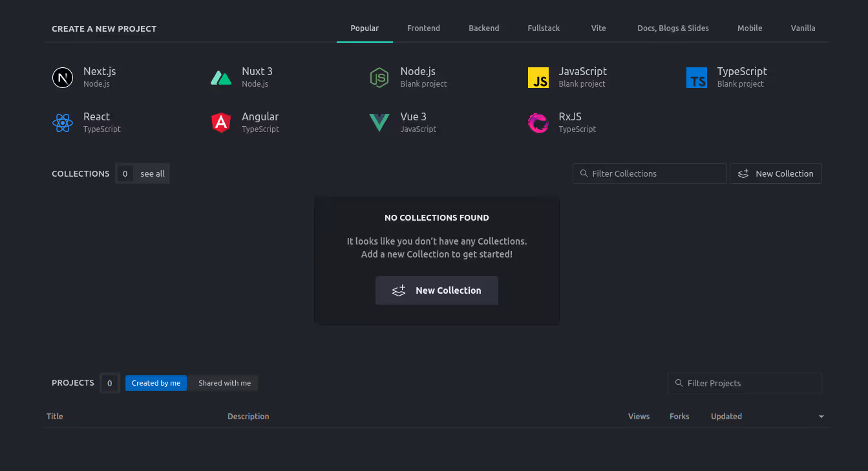The height and width of the screenshot is (471, 868).
Task: Sort projects by Forks column
Action: 679,417
